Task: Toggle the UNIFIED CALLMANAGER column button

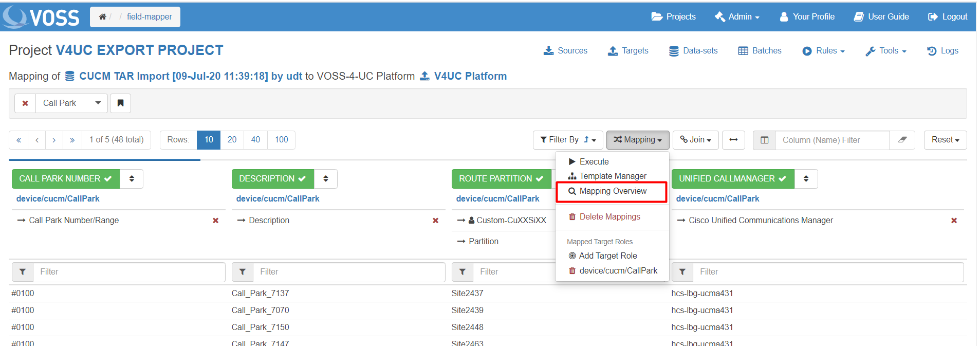Action: 732,179
